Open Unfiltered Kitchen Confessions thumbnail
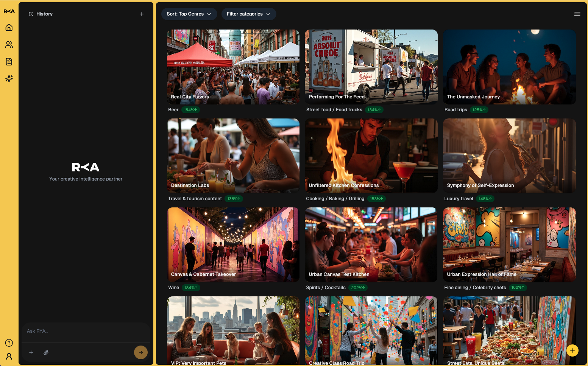 click(371, 156)
